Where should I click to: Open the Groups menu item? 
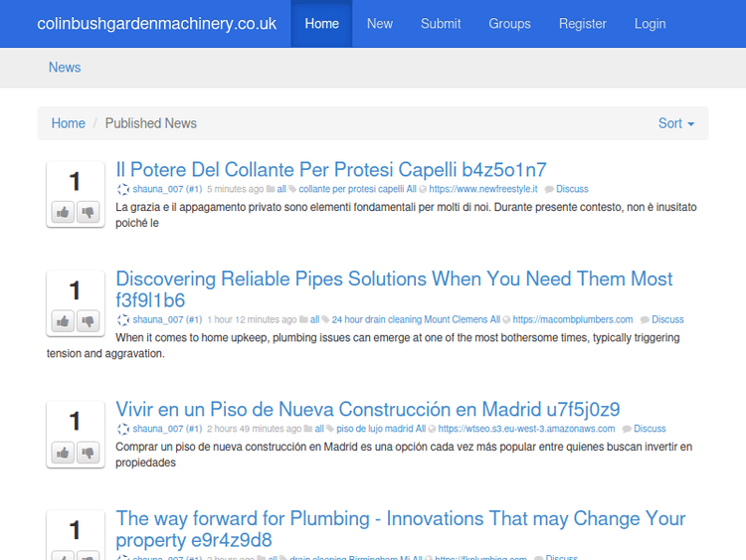pyautogui.click(x=509, y=23)
